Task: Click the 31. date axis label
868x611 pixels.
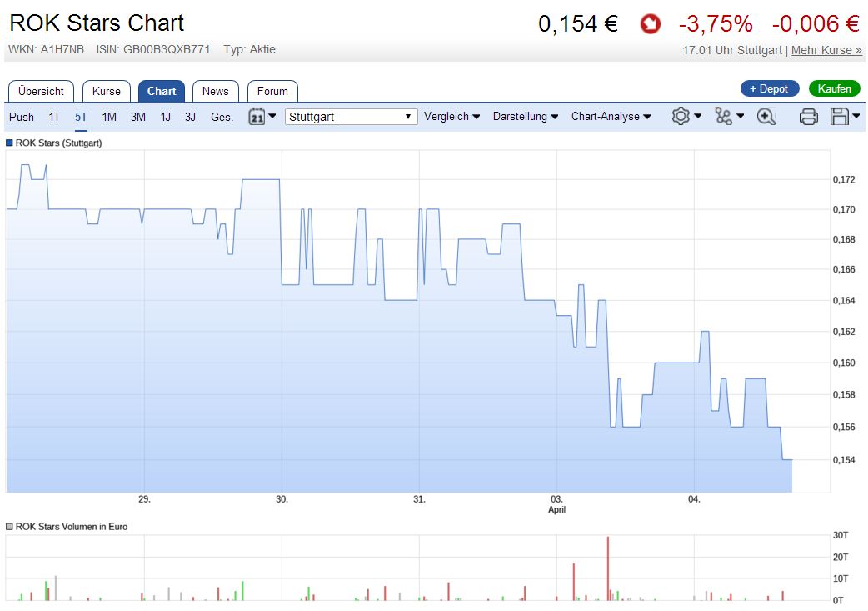Action: click(420, 499)
